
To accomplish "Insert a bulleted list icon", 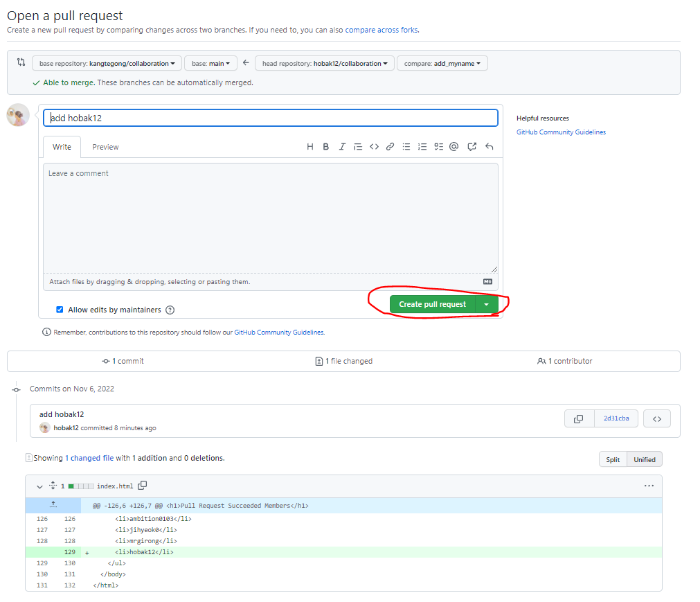I will click(x=406, y=147).
